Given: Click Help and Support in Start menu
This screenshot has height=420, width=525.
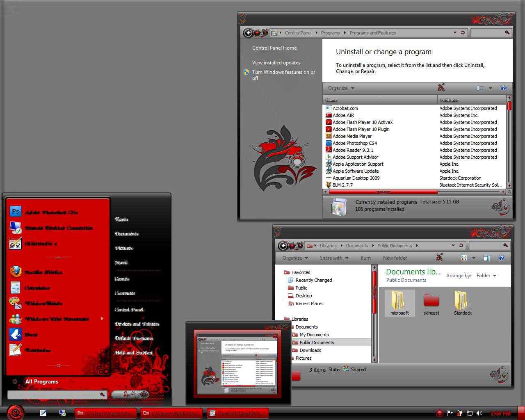Looking at the screenshot, I should [x=134, y=353].
